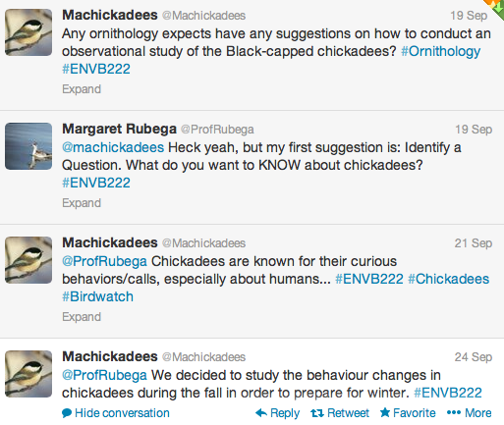Open Margaret Rubega's avatar photo
Image resolution: width=504 pixels, height=425 pixels.
coord(28,146)
